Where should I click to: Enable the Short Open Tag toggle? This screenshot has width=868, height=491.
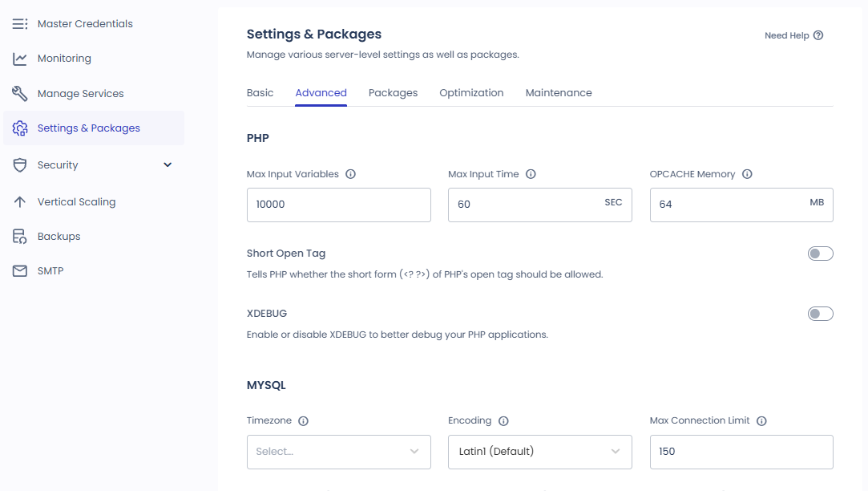click(x=821, y=254)
